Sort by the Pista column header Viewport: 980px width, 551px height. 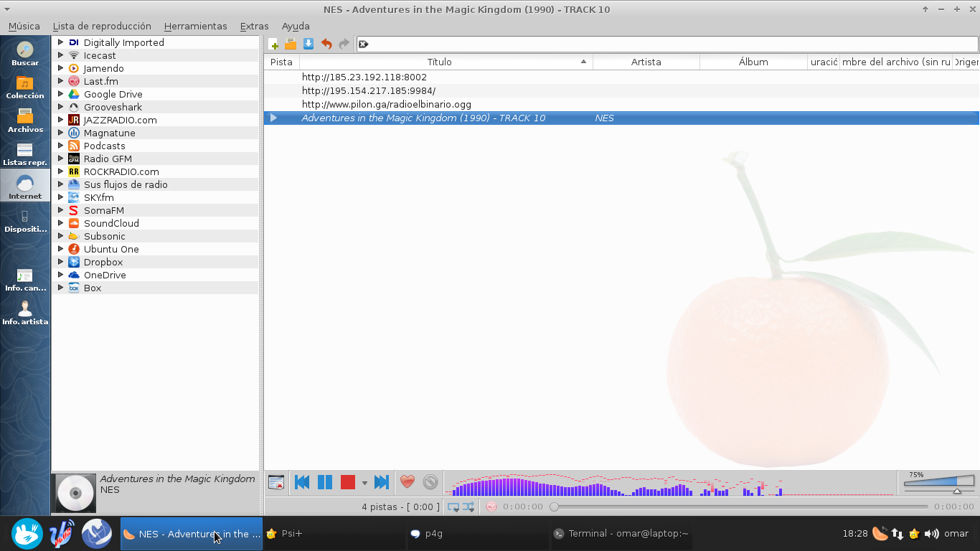coord(281,62)
